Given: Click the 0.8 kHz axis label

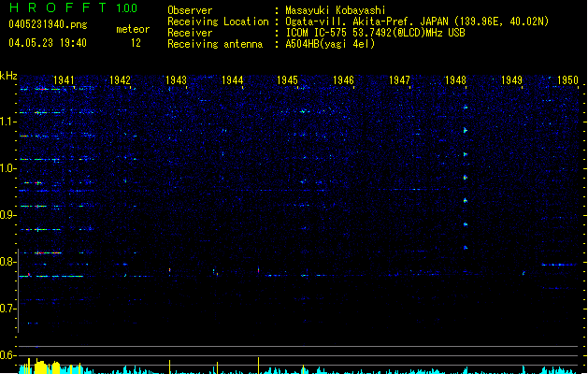Looking at the screenshot, I should click(8, 262).
